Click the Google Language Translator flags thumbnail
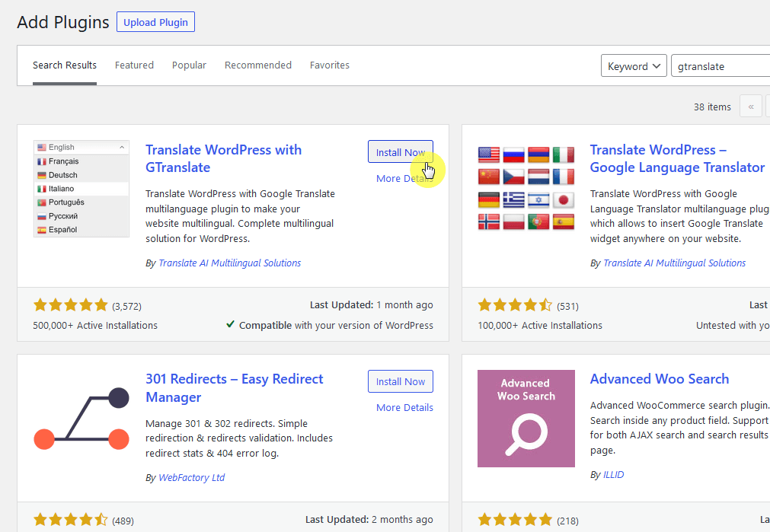 point(526,189)
